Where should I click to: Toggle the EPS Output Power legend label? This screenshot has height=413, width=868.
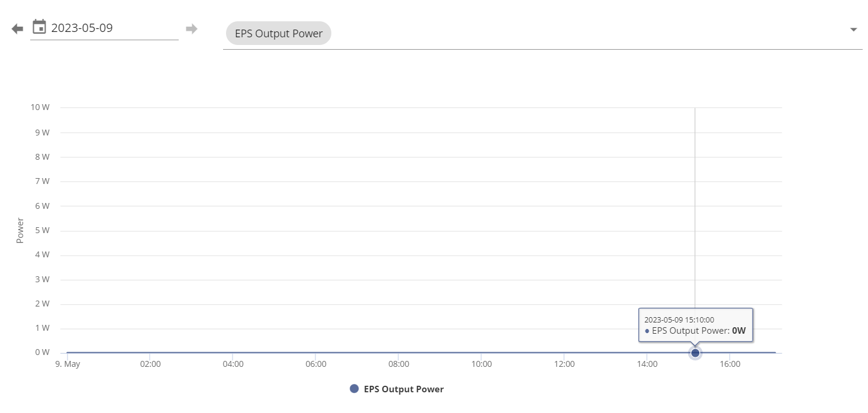[404, 389]
